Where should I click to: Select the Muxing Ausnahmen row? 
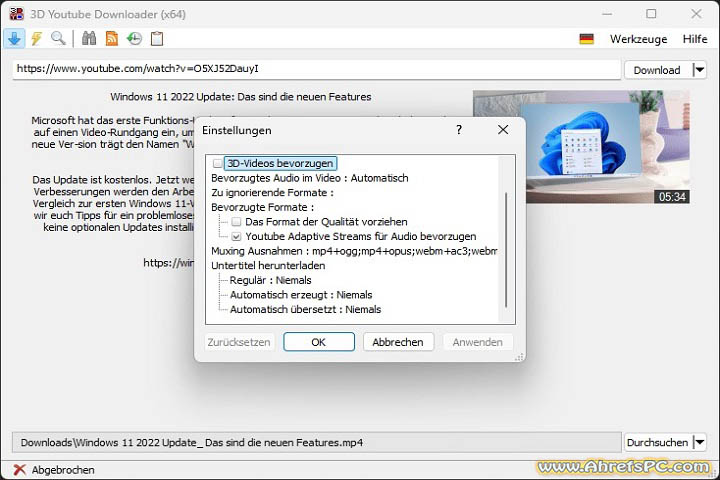coord(354,251)
